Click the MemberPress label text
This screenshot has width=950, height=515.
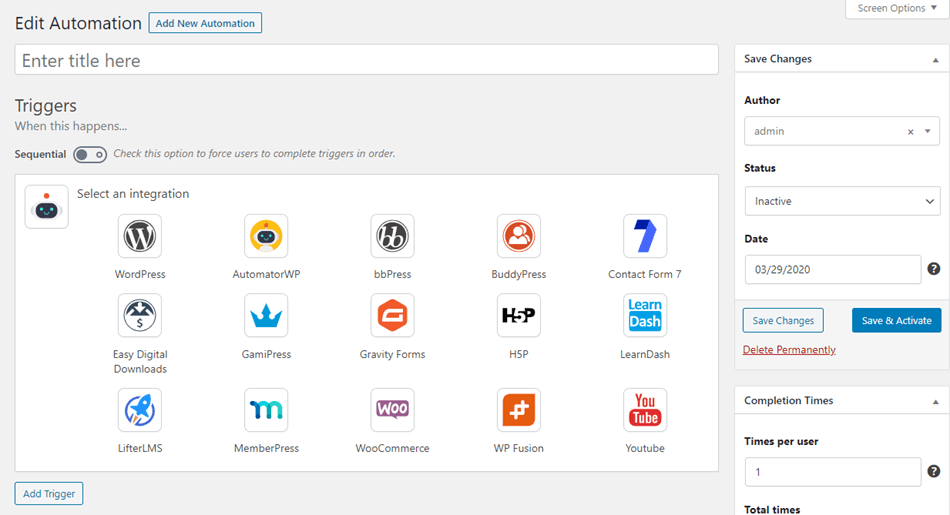(266, 448)
